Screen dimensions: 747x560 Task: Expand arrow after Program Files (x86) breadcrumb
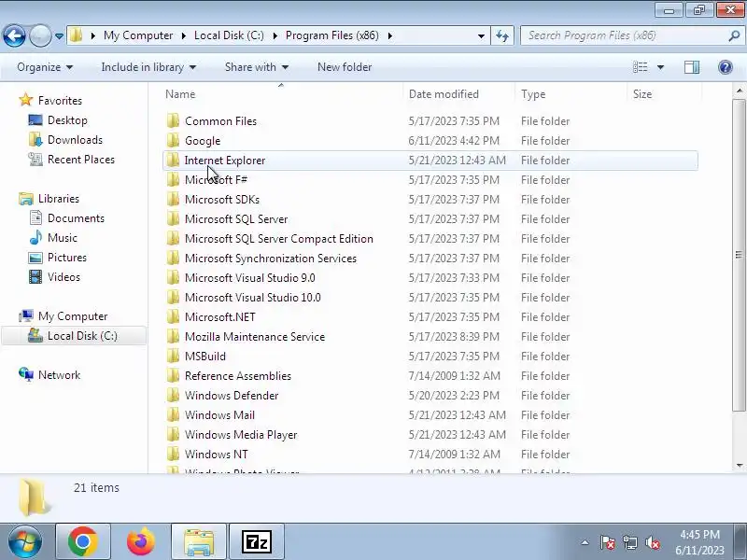pyautogui.click(x=390, y=35)
